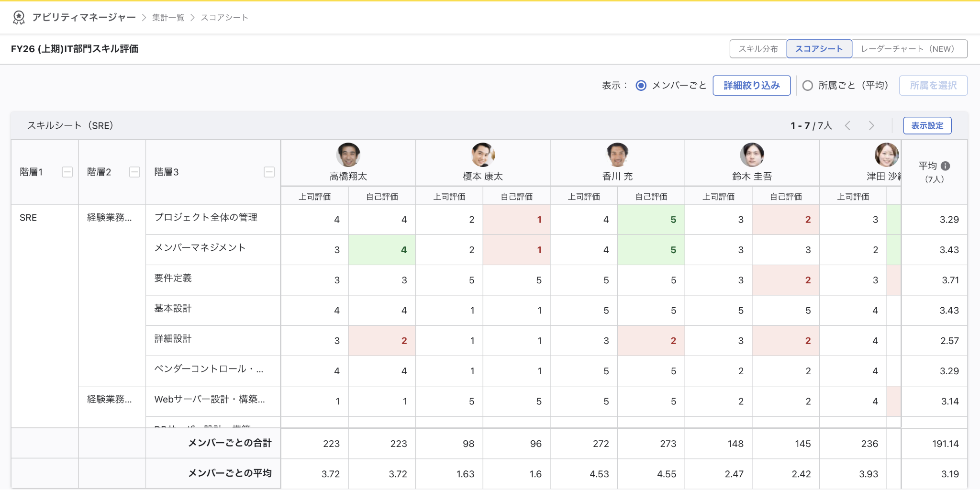Click 高橋翔太's red 詳細設計 self score 2

[382, 341]
